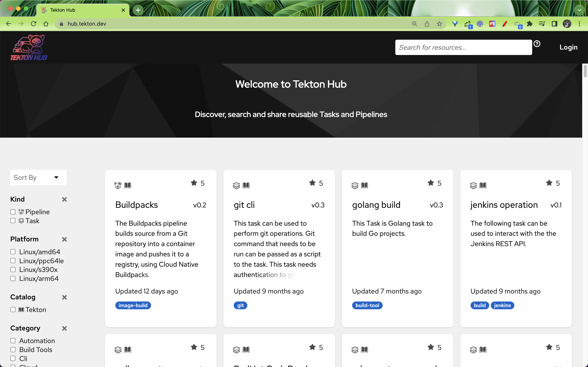This screenshot has height=367, width=588.
Task: Clear the Platform filter with the X icon
Action: [64, 239]
